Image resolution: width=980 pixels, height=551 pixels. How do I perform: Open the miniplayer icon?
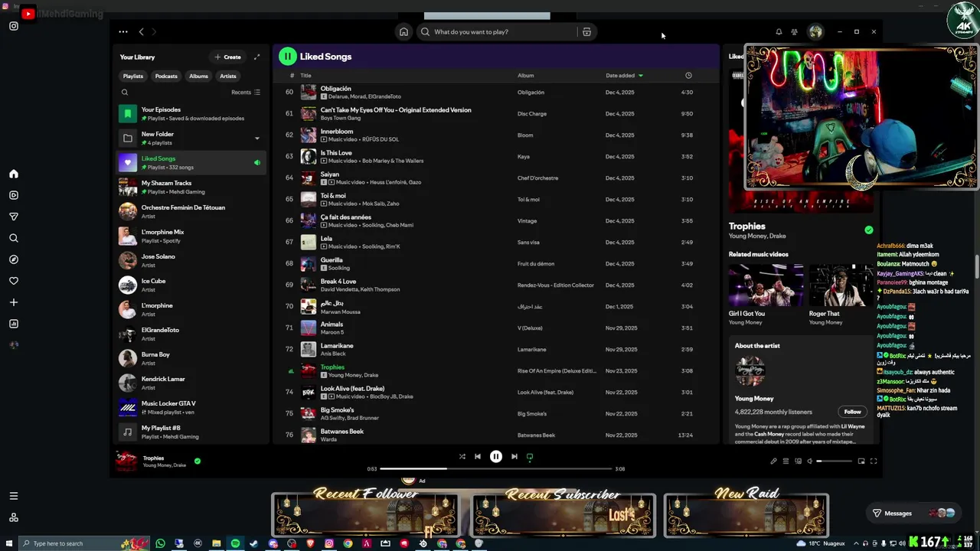pyautogui.click(x=861, y=461)
